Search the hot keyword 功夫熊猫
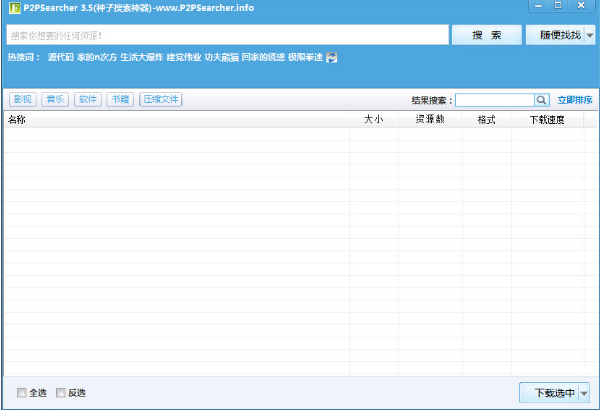This screenshot has height=410, width=600. (x=221, y=57)
